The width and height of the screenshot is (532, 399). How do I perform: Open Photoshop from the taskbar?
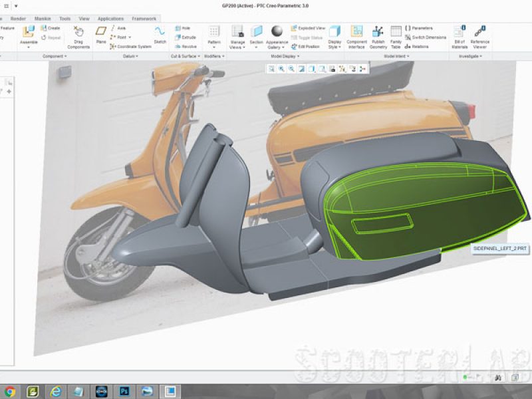[x=124, y=391]
